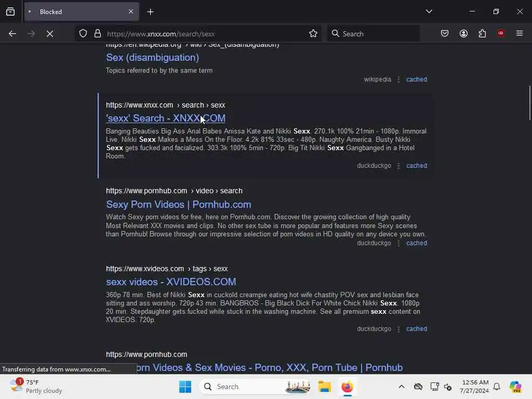
Task: Select the Blocked browser tab
Action: click(82, 11)
